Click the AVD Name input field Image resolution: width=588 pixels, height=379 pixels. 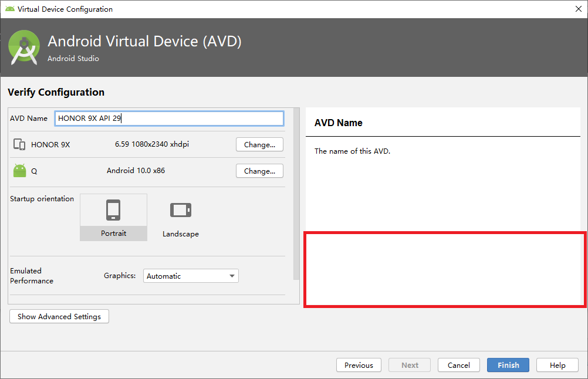click(x=169, y=119)
